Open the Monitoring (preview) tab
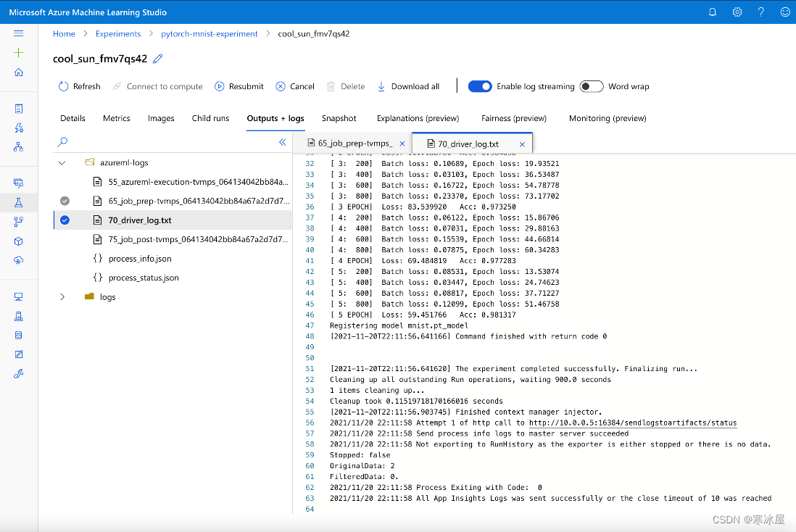Viewport: 796px width, 532px height. pyautogui.click(x=608, y=118)
